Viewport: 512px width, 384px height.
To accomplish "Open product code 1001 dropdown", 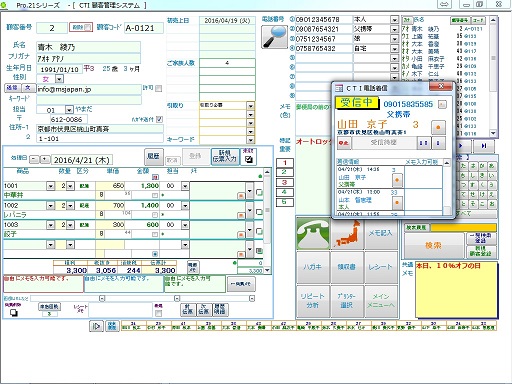I will 51,186.
